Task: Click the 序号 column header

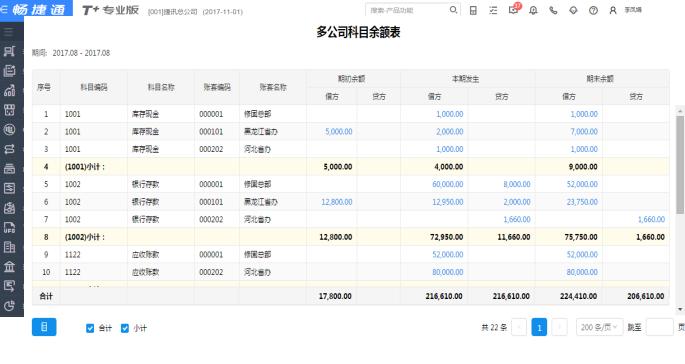Action: click(44, 87)
